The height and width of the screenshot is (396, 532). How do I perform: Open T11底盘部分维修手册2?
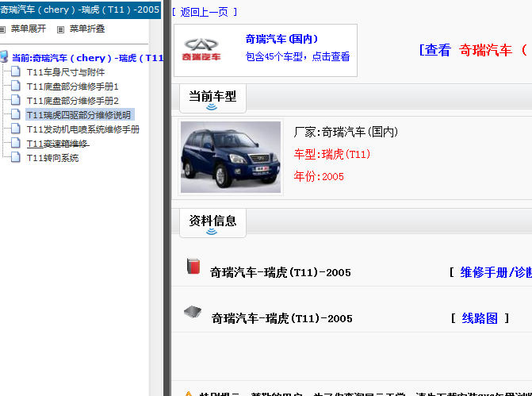[x=73, y=101]
